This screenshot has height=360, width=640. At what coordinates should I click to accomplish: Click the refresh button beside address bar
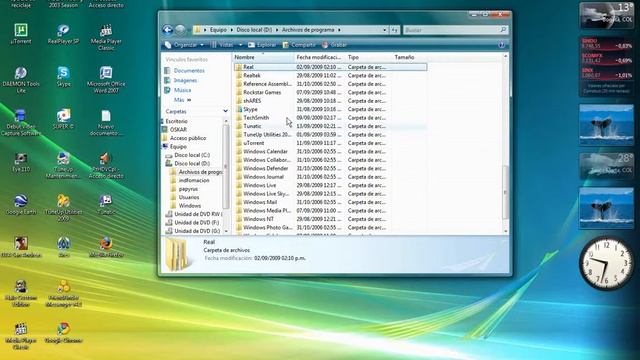click(395, 30)
